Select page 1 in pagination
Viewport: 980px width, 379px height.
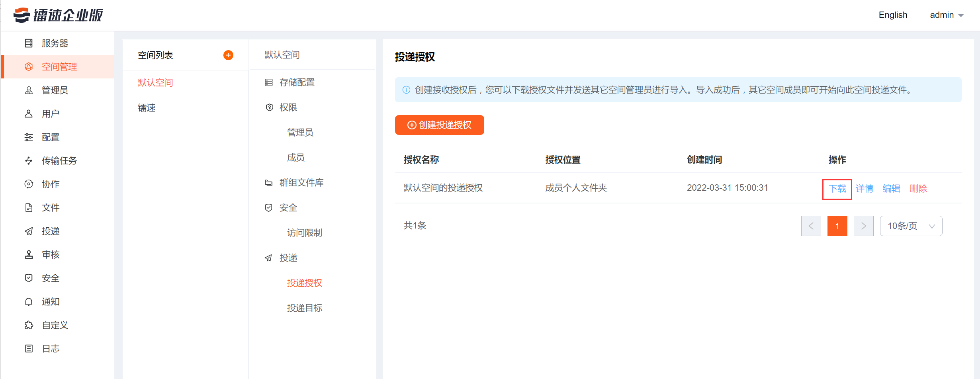[837, 226]
